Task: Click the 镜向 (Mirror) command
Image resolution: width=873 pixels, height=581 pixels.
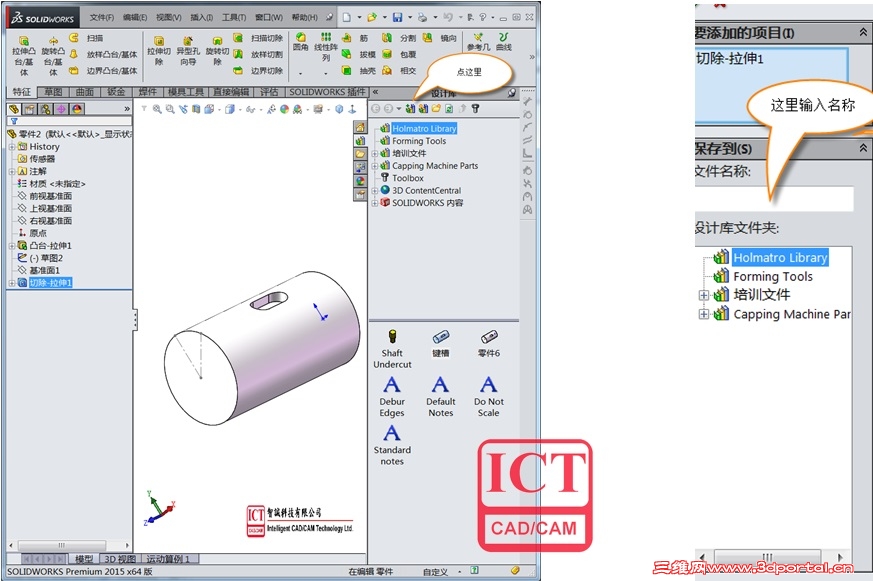Action: pyautogui.click(x=440, y=38)
